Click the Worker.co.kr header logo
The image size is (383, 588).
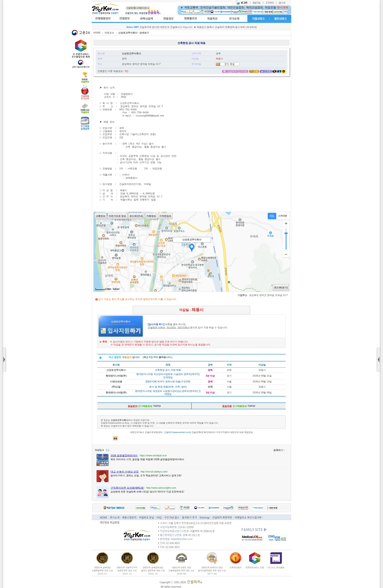tap(105, 9)
